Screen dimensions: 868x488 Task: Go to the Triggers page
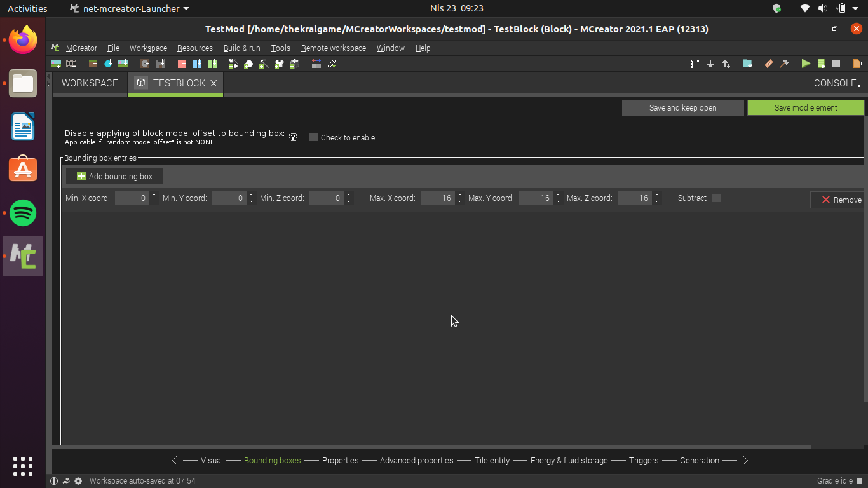tap(644, 460)
